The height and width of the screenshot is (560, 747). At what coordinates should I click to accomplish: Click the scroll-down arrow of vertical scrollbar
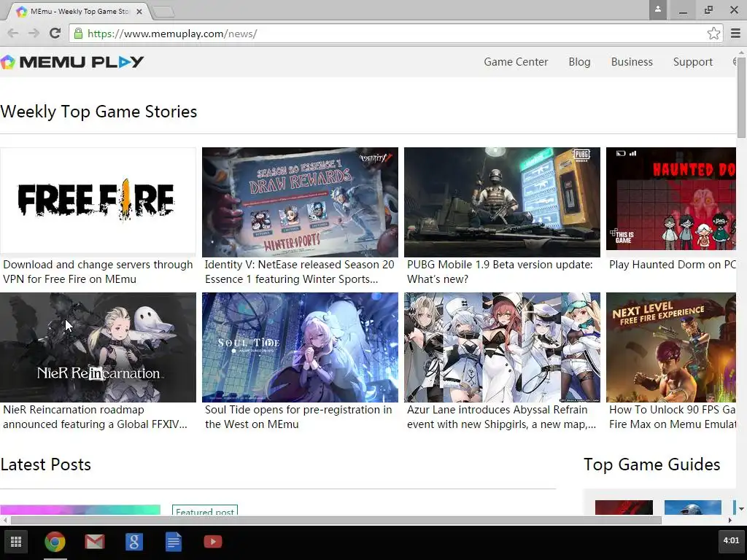point(741,509)
